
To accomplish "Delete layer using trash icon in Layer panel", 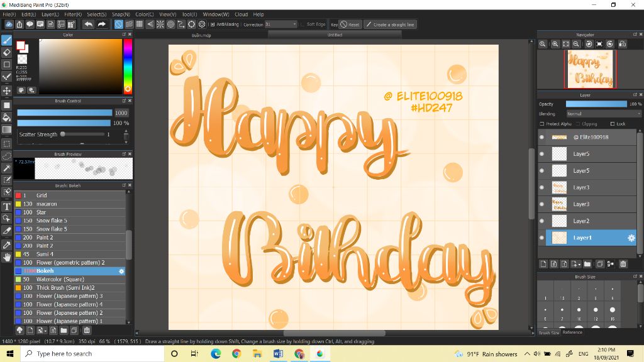I will pyautogui.click(x=623, y=264).
